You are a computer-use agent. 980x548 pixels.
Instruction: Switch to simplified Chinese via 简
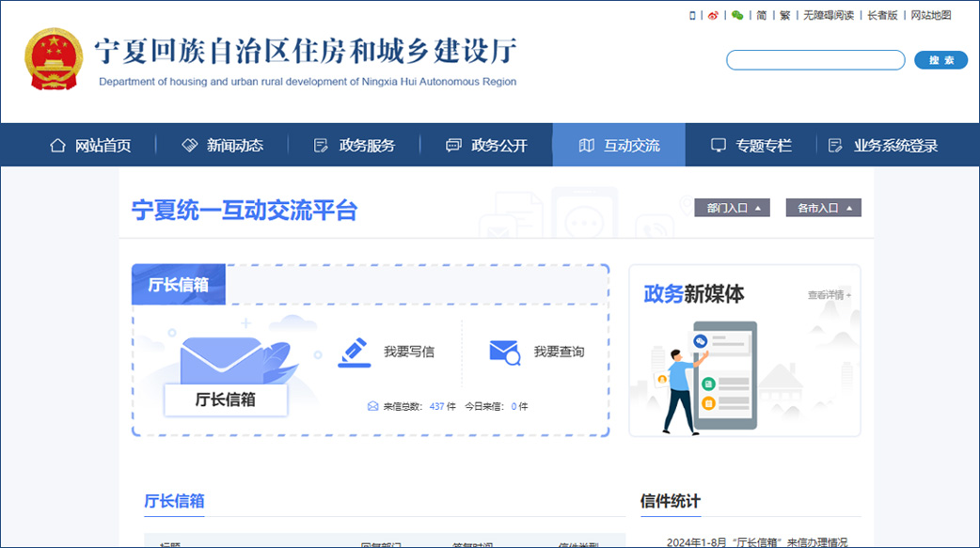761,16
